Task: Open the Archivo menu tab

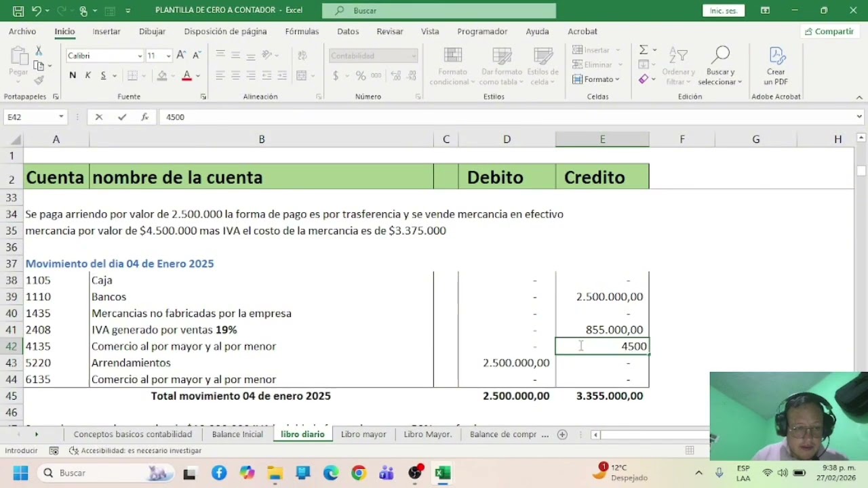Action: [x=22, y=31]
